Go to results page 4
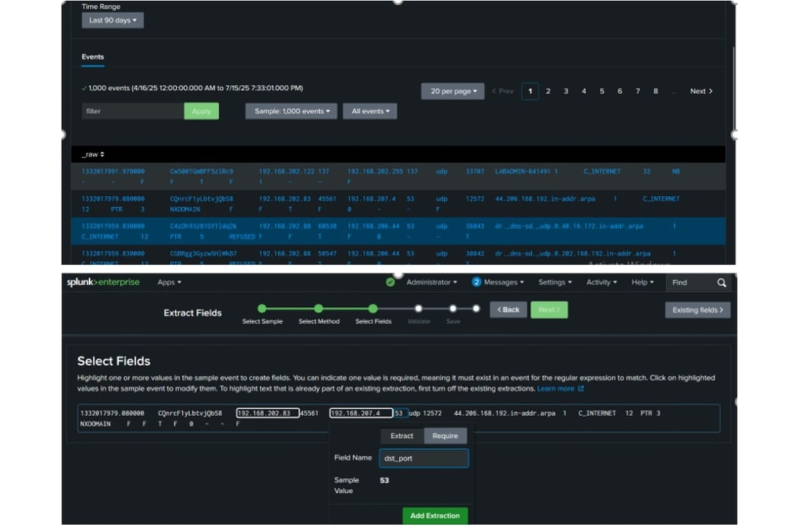This screenshot has width=799, height=532. tap(584, 91)
